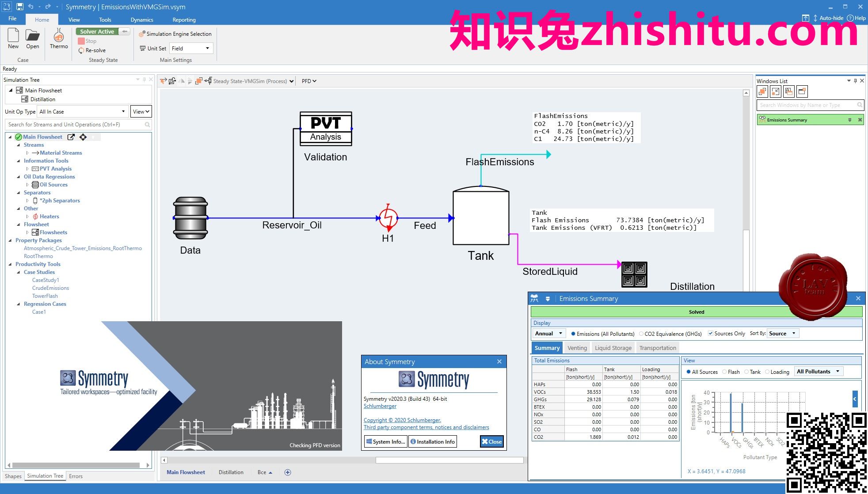868x494 pixels.
Task: Select the Data oil source barrel icon
Action: pyautogui.click(x=190, y=218)
